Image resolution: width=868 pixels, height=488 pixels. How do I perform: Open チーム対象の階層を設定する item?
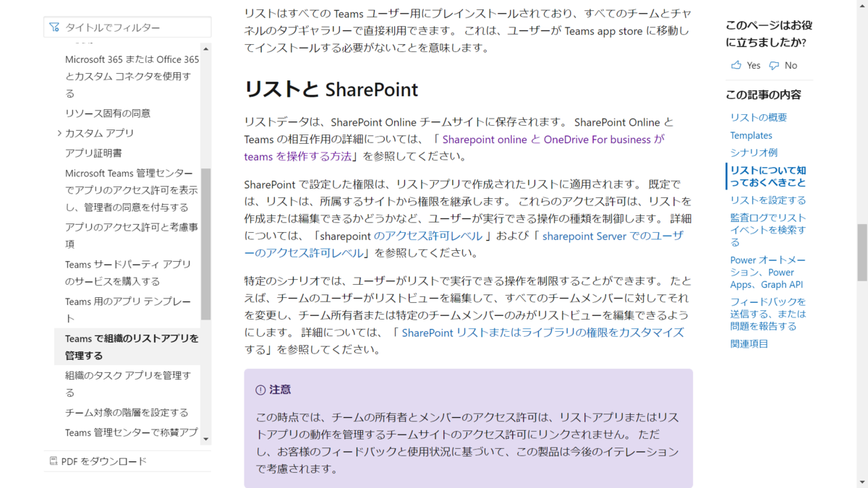[127, 413]
